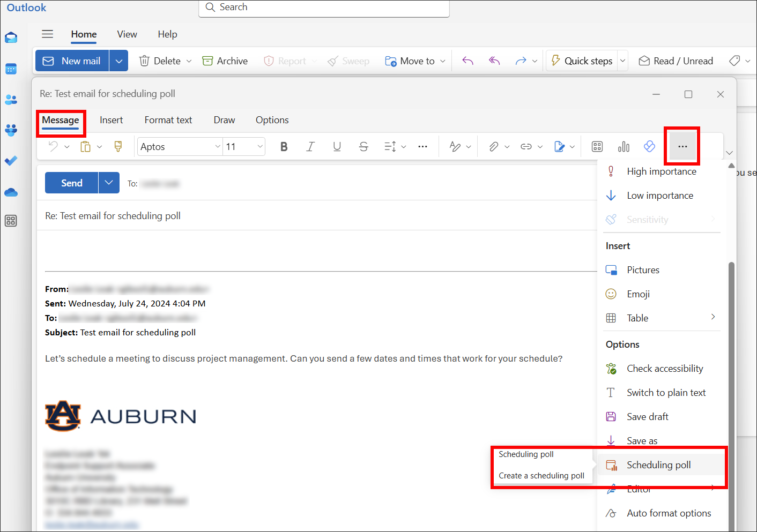Click the Undo icon in compose toolbar
The height and width of the screenshot is (532, 757).
(x=53, y=146)
